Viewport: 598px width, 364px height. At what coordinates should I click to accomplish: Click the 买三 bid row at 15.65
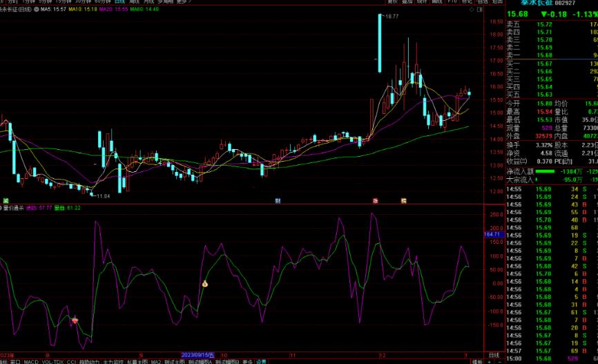(552, 79)
